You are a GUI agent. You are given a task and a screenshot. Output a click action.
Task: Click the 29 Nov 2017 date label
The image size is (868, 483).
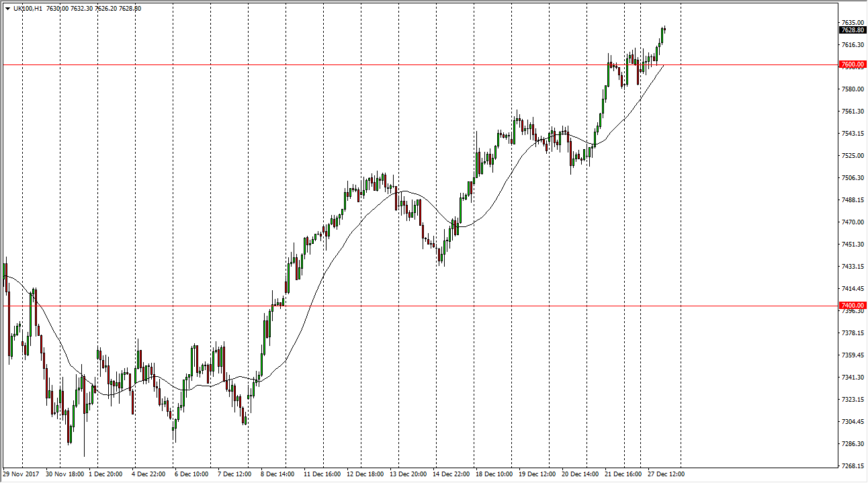coord(21,474)
